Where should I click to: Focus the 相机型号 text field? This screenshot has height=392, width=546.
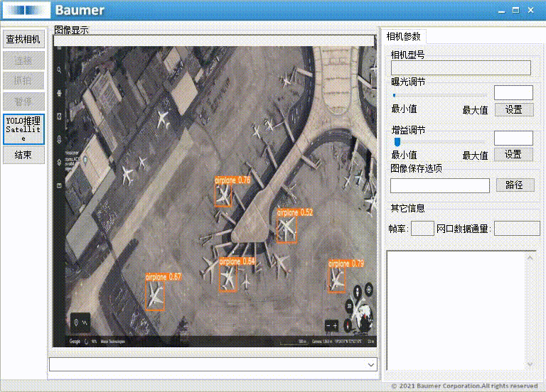coord(461,68)
